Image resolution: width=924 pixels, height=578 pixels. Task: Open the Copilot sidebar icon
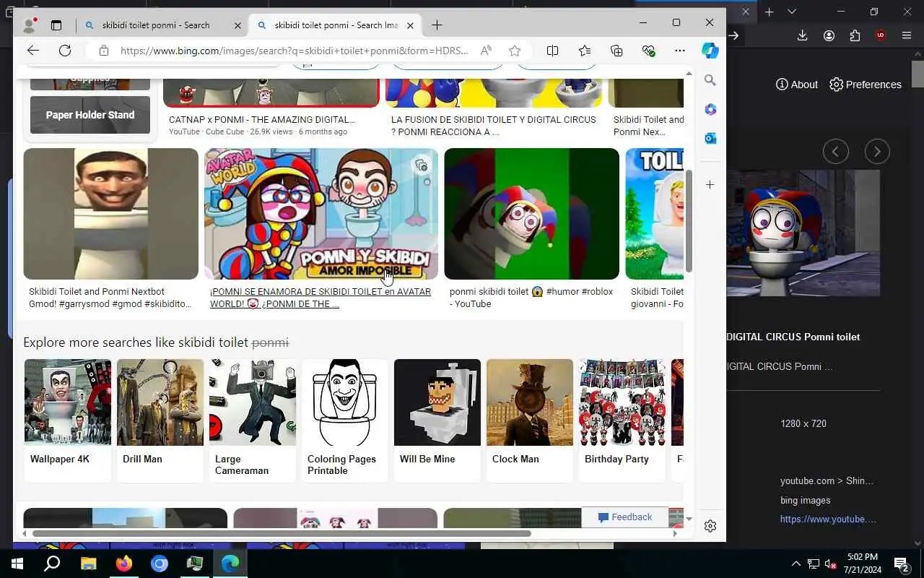[x=710, y=51]
